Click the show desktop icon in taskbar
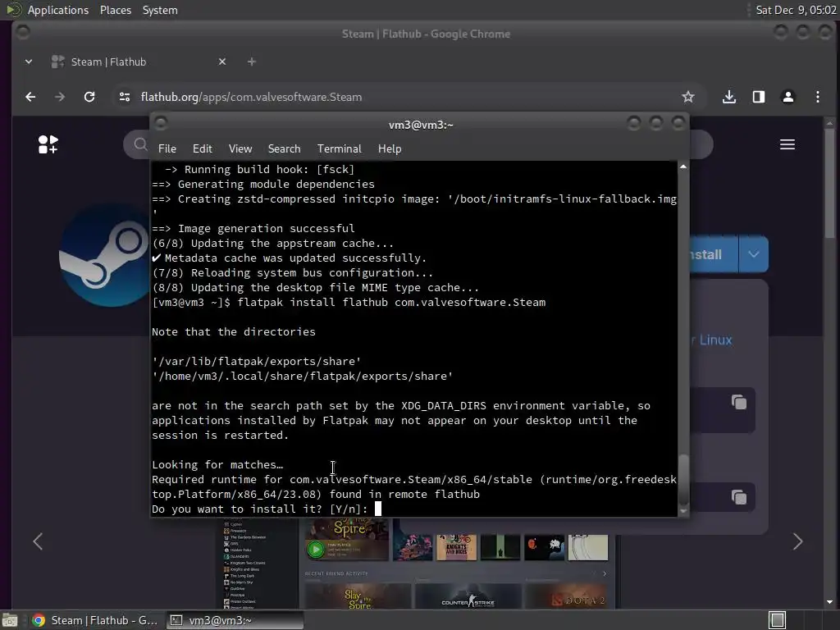 [9, 620]
